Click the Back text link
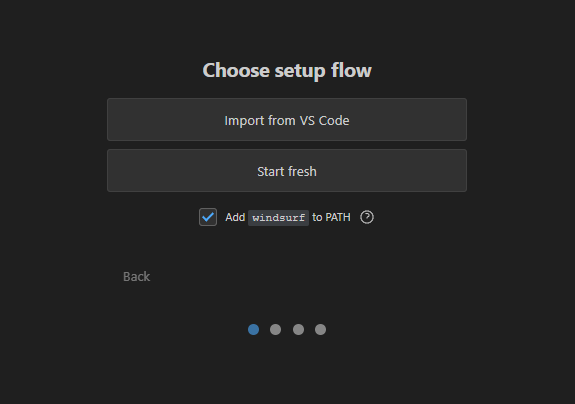Viewport: 575px width, 404px height. [136, 276]
